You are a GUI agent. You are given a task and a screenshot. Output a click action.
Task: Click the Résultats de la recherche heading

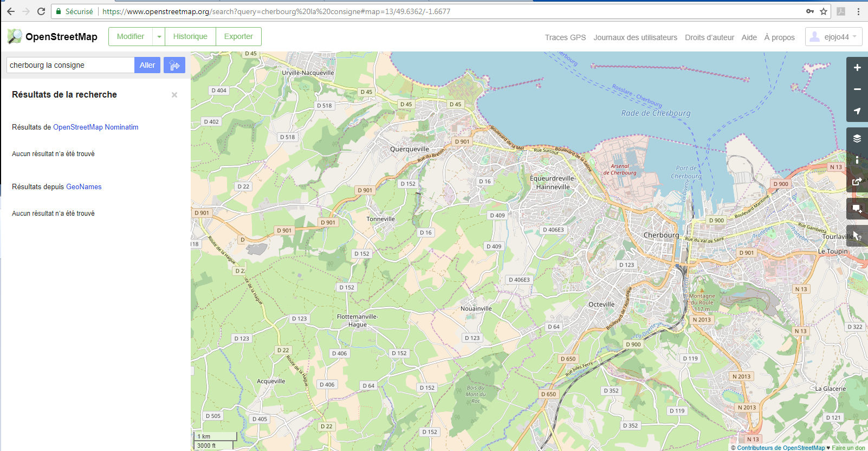(64, 94)
